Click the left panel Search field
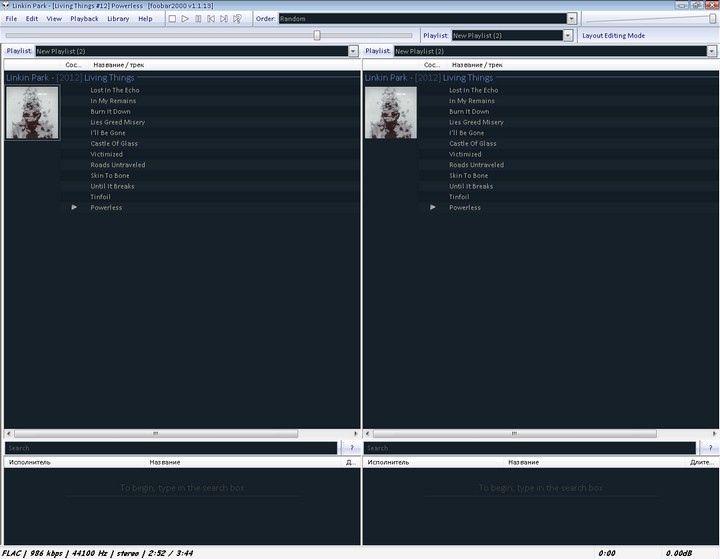Screen dimensions: 720x559 pos(171,448)
